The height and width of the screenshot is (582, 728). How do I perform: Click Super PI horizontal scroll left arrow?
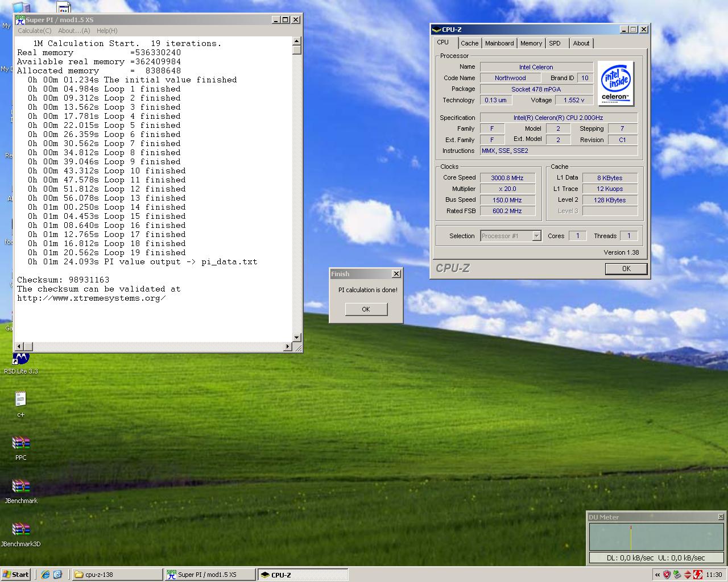(19, 347)
